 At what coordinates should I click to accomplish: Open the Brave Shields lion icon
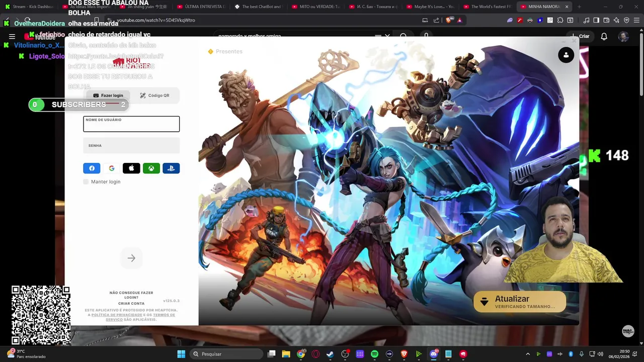pos(449,20)
